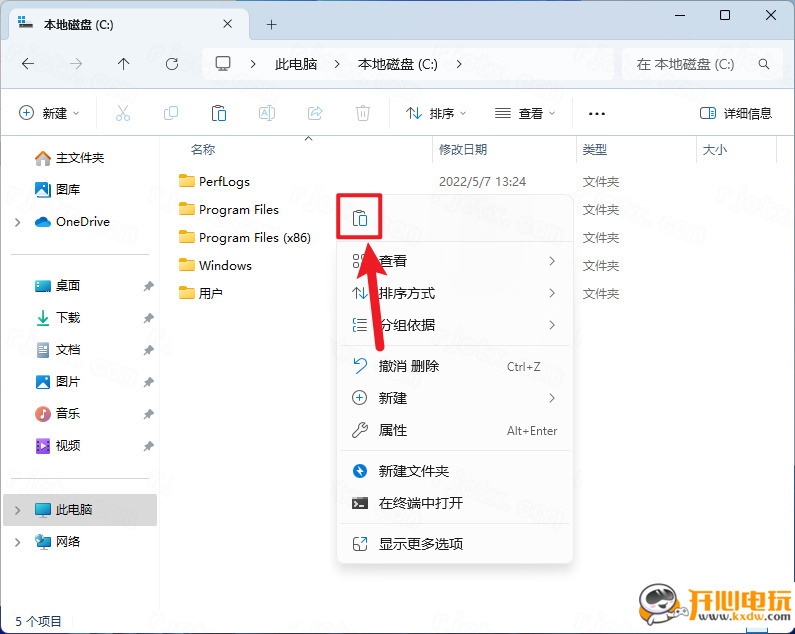Open the 新建 dropdown in toolbar
Viewport: 795px width, 634px height.
pos(49,113)
